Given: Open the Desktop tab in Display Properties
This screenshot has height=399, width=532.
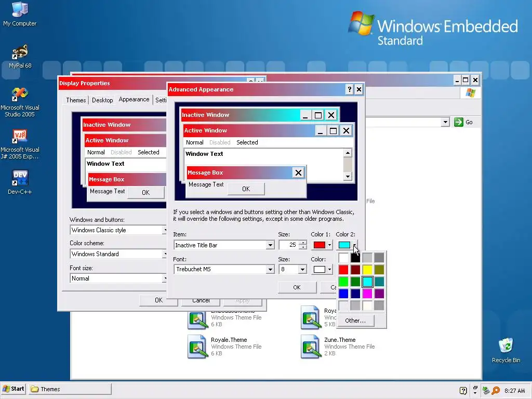Looking at the screenshot, I should 102,100.
